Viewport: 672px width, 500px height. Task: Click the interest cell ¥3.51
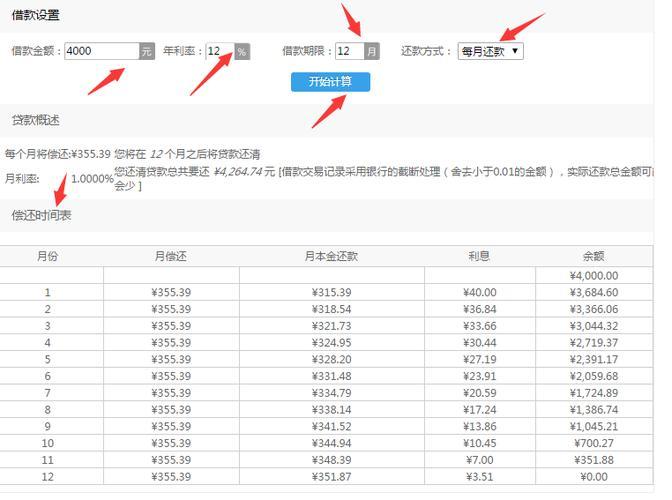pyautogui.click(x=480, y=476)
